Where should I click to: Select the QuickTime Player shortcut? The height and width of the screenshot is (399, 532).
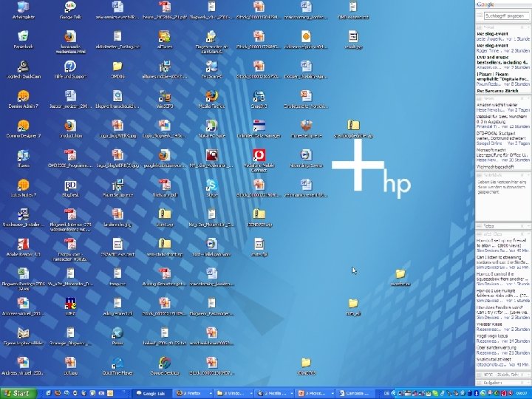point(117,366)
